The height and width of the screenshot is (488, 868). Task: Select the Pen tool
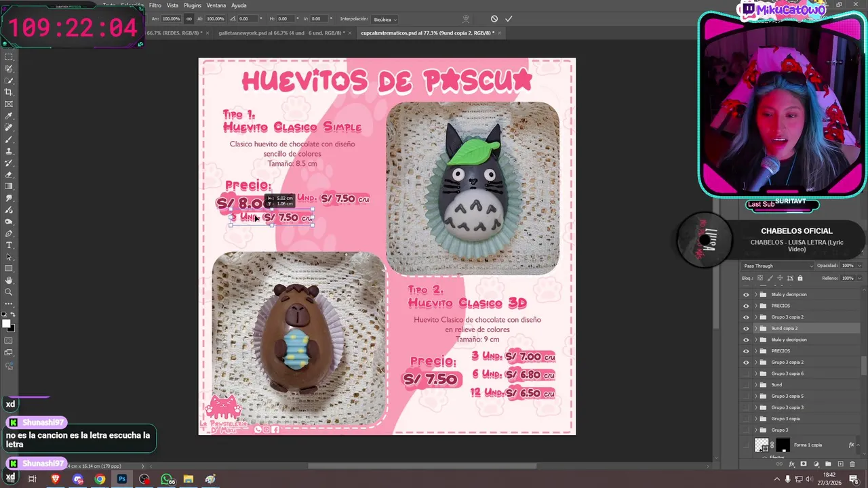pos(9,233)
